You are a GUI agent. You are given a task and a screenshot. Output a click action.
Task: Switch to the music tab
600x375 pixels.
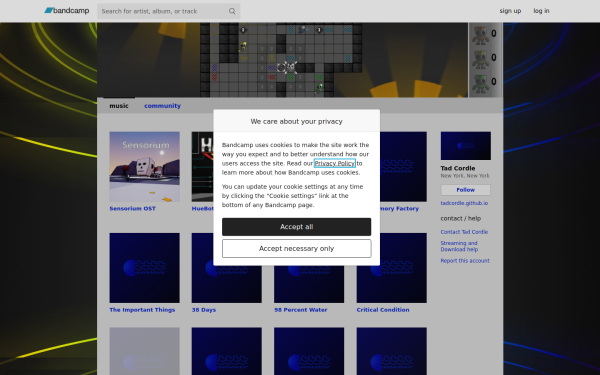point(119,106)
